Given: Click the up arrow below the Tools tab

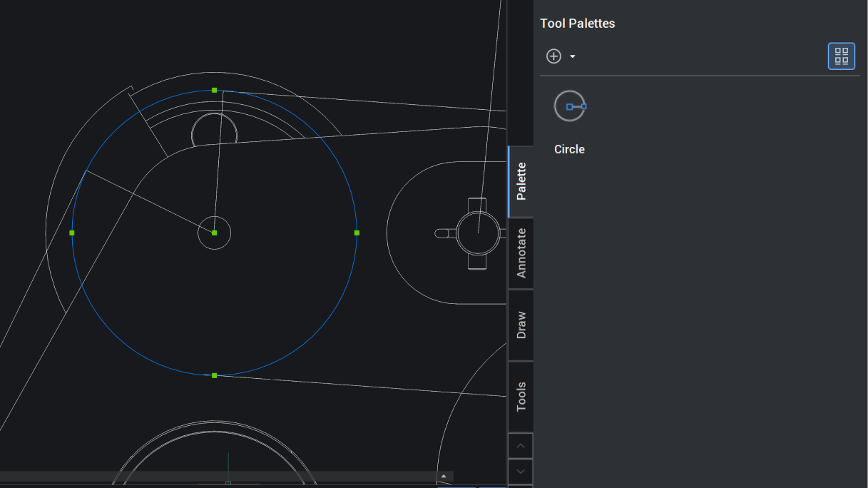Looking at the screenshot, I should 520,446.
